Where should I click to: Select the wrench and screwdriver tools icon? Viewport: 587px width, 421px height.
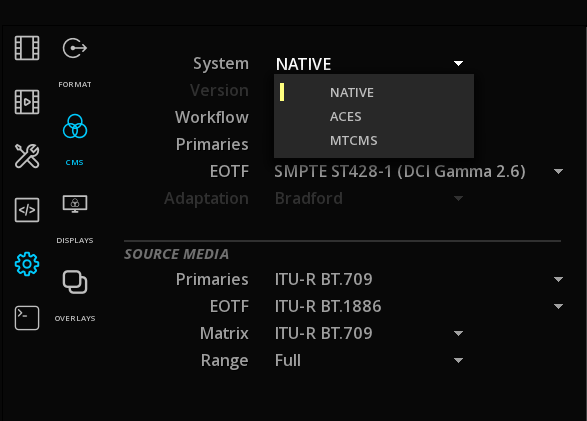point(27,156)
